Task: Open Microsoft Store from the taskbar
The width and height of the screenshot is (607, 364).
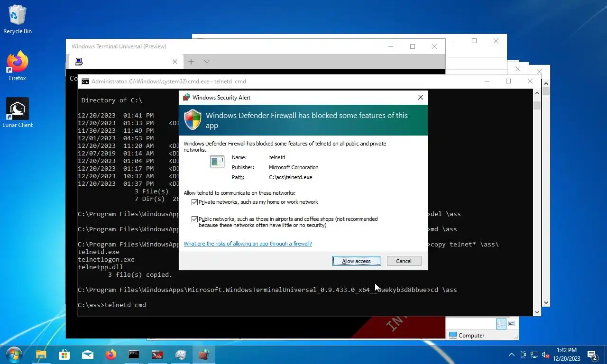Action: pyautogui.click(x=64, y=355)
